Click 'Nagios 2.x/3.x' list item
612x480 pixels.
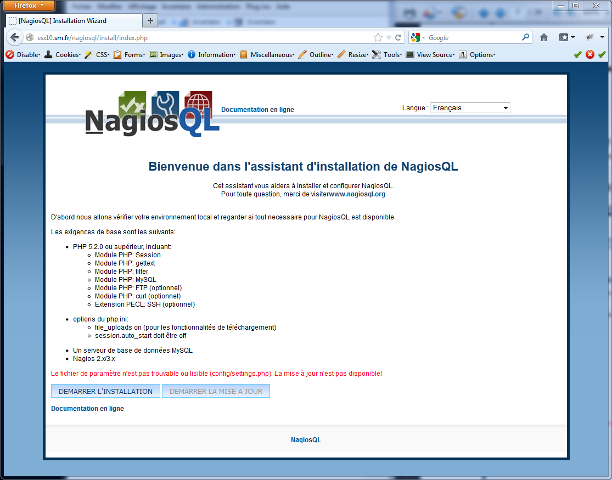tap(94, 359)
